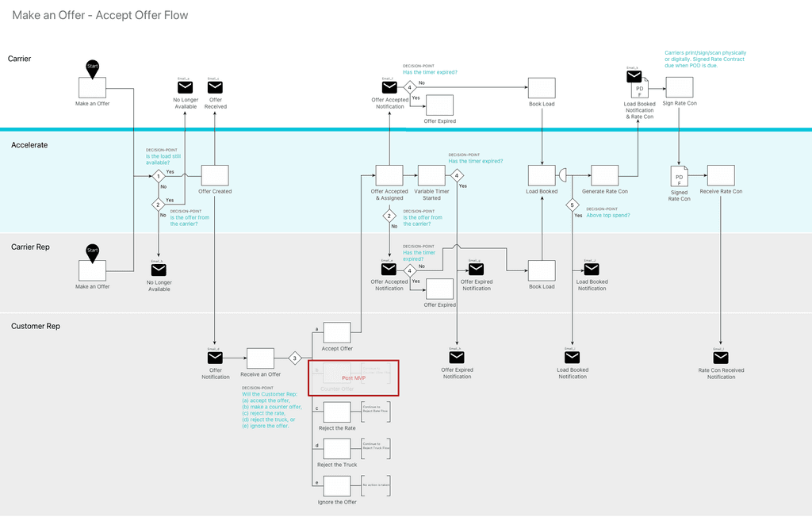Click the No action is taken annotation
Screen dimensions: 812x517
coord(376,484)
